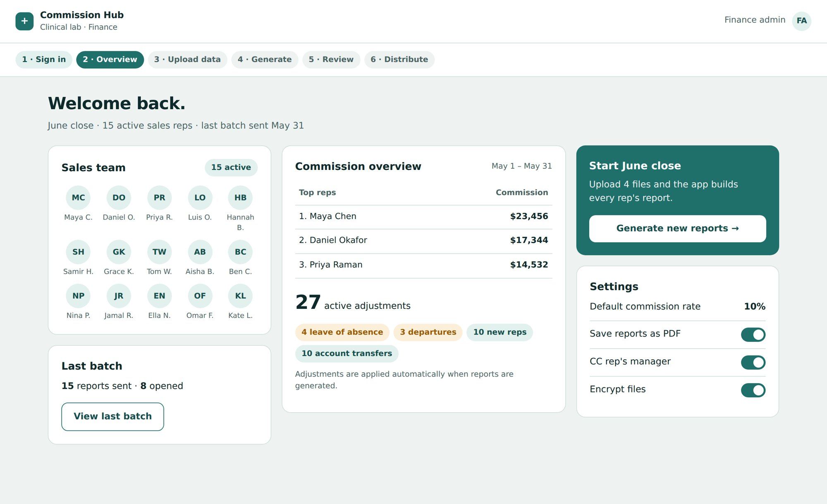827x504 pixels.
Task: Click the 15 active badge
Action: click(231, 167)
